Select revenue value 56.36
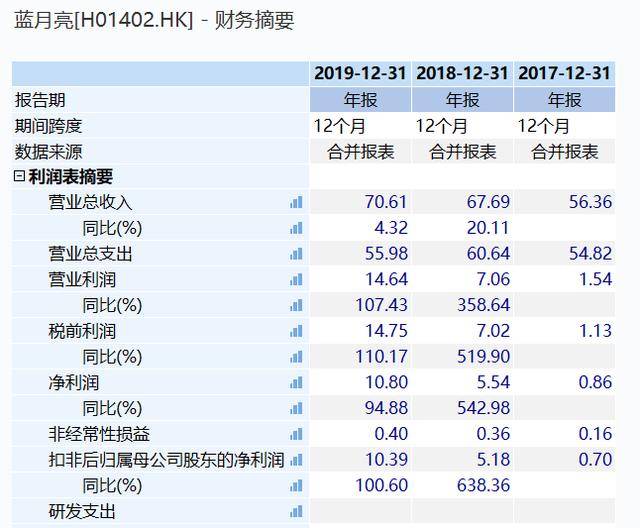 [590, 202]
